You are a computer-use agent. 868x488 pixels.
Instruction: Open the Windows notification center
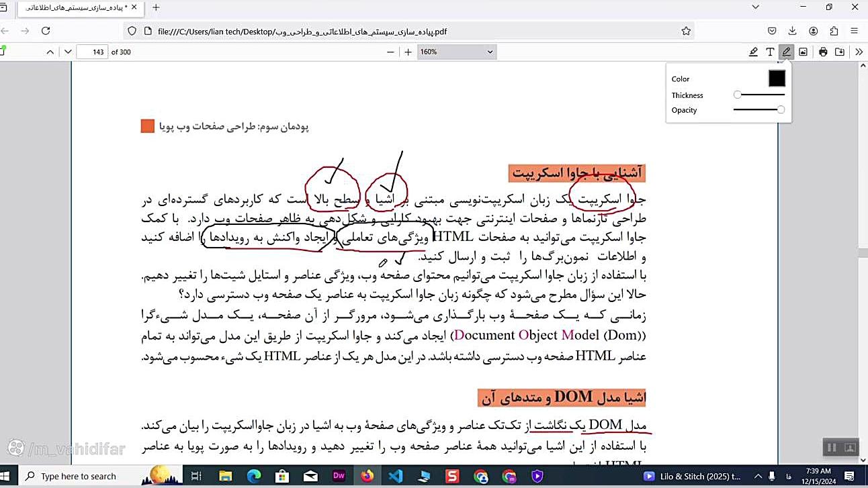tap(848, 477)
